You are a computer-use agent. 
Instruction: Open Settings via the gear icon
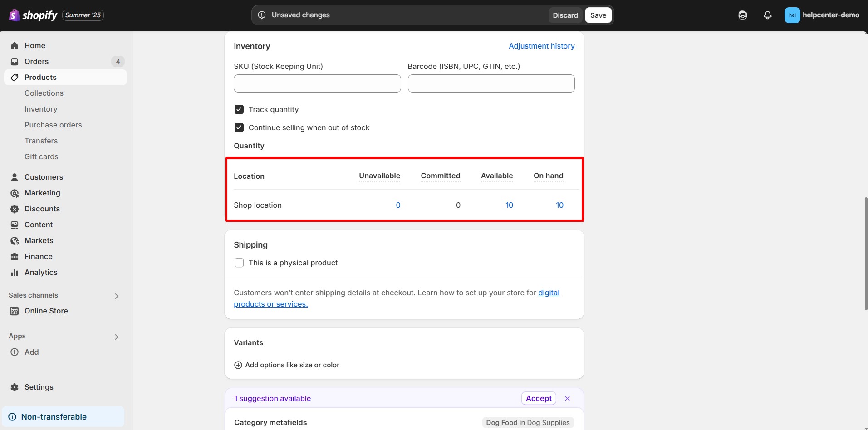[x=15, y=387]
